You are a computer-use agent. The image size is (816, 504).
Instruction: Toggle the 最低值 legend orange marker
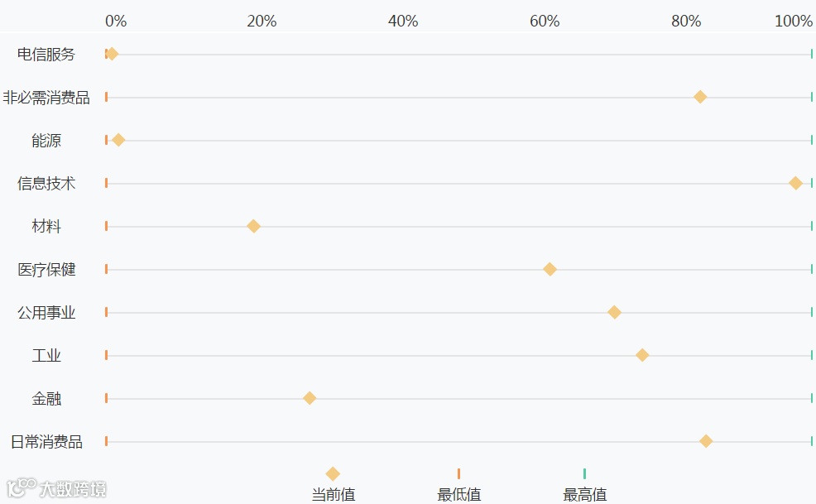458,474
